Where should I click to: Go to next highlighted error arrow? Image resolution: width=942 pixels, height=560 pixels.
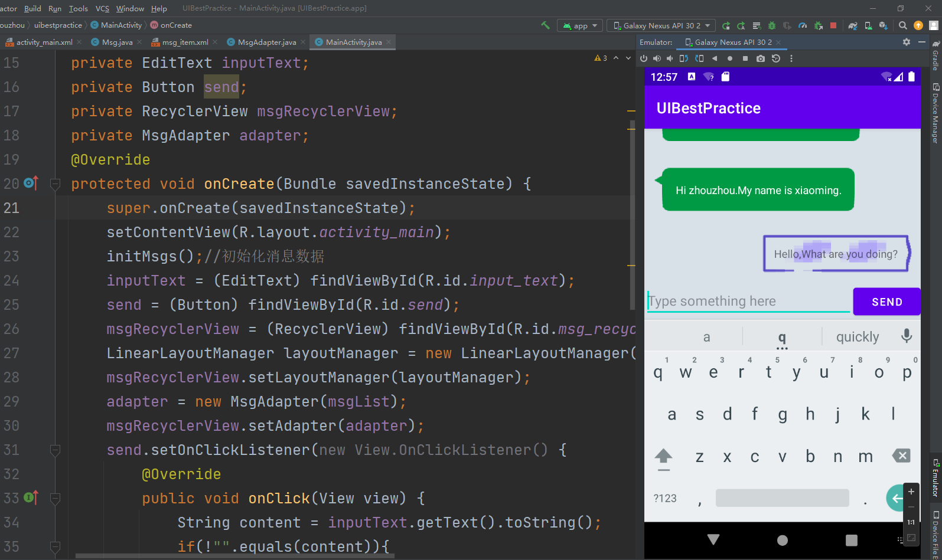pyautogui.click(x=628, y=58)
